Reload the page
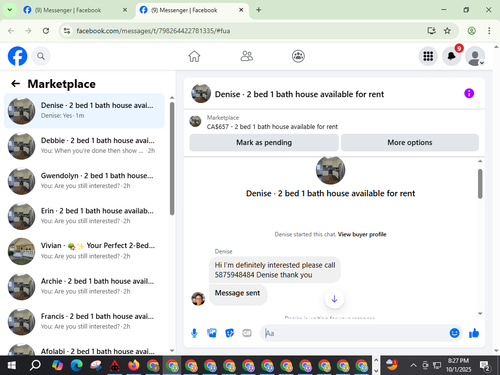The height and width of the screenshot is (375, 500). click(46, 31)
